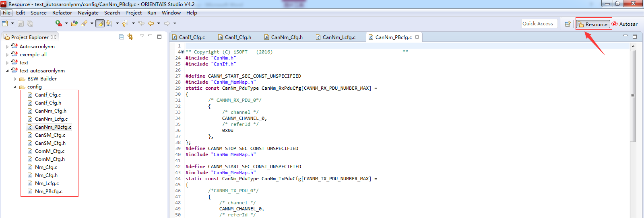Viewport: 644px width, 218px height.
Task: Open the Project Explorer view menu dropdown
Action: pos(142,36)
